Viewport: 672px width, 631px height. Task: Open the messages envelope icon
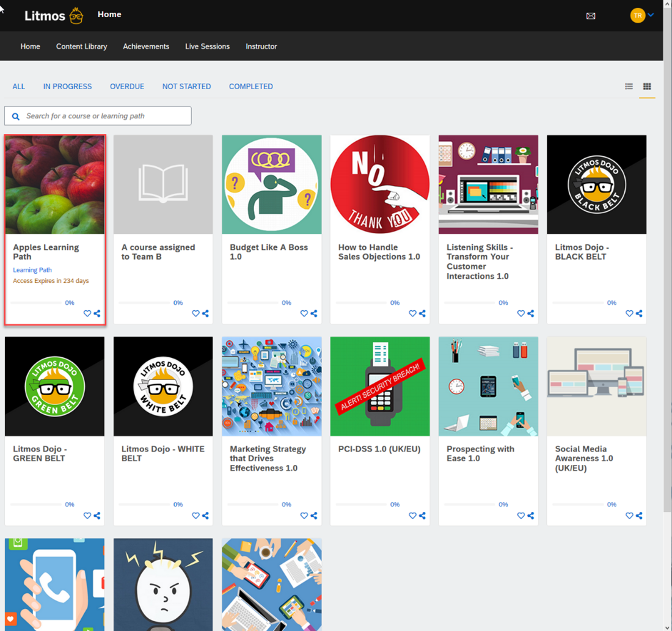[591, 16]
